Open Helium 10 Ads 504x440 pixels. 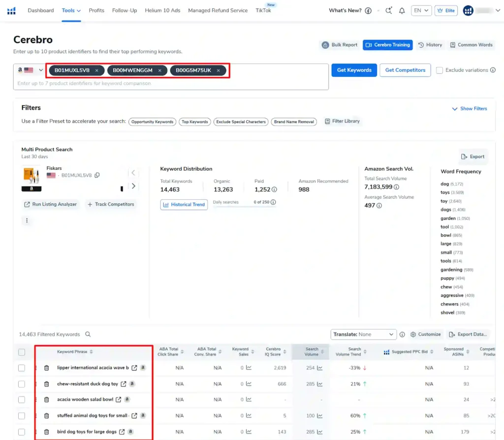[162, 11]
